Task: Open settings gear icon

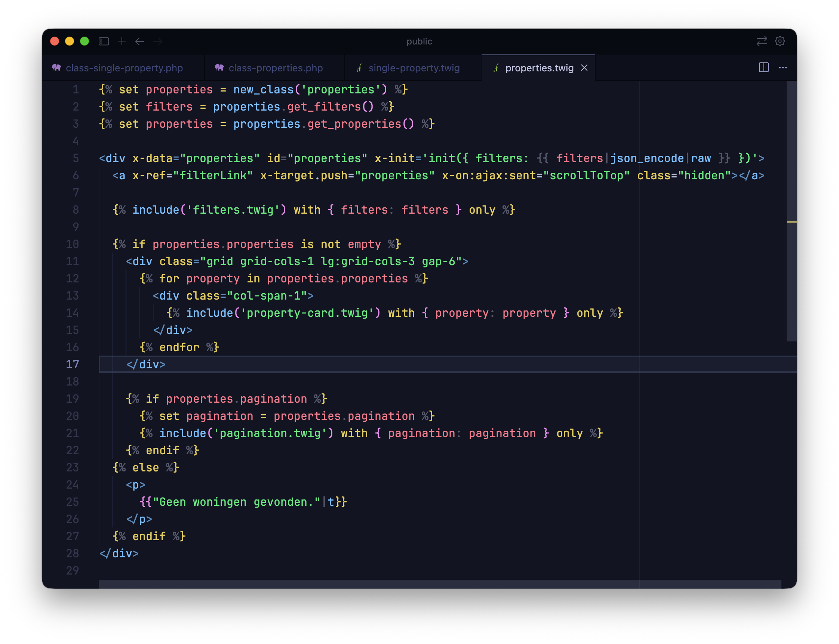Action: click(x=780, y=41)
